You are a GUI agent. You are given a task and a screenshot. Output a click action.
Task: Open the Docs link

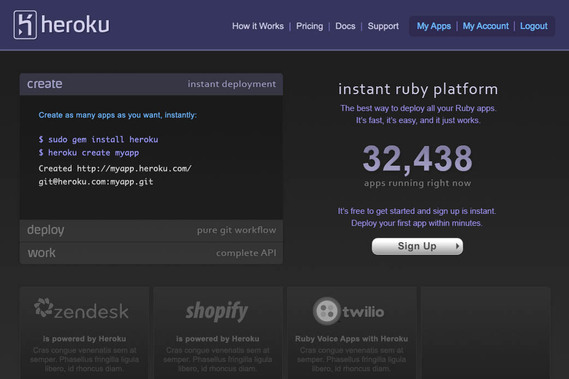click(345, 26)
